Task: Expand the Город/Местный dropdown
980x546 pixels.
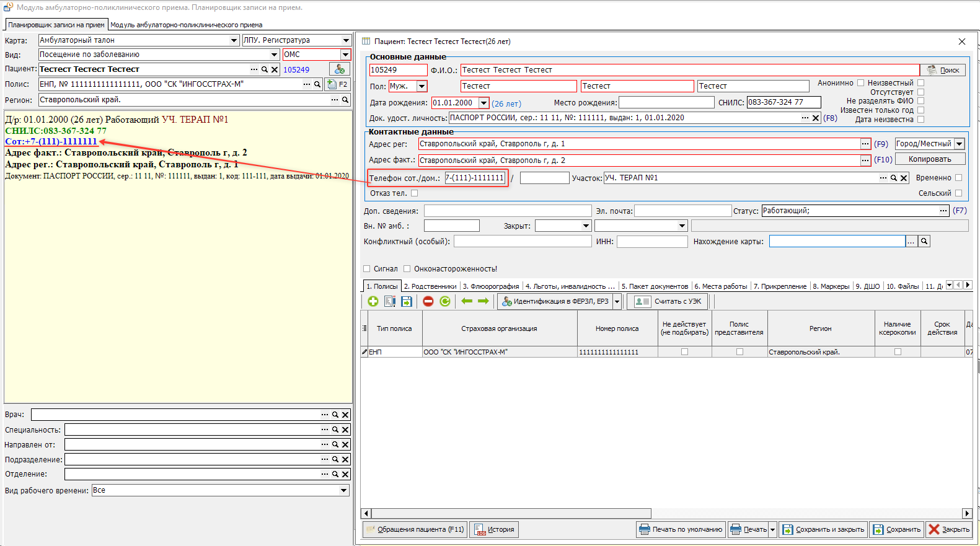Action: click(x=960, y=144)
